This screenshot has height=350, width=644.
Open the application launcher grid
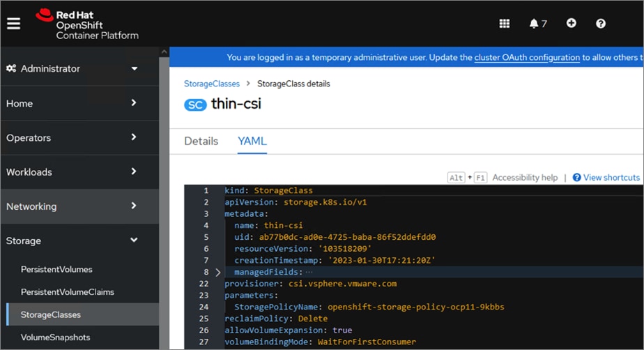tap(505, 24)
